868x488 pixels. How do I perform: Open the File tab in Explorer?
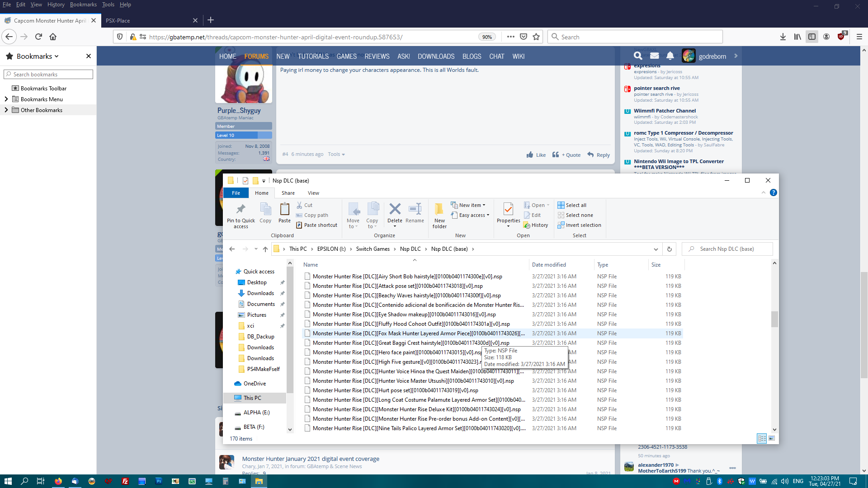[x=236, y=193]
